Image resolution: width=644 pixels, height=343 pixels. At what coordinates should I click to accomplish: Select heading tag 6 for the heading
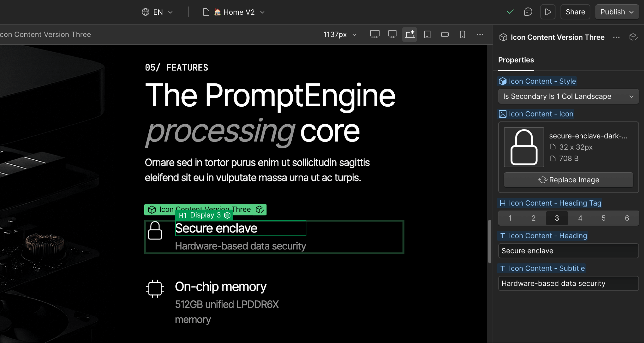627,218
